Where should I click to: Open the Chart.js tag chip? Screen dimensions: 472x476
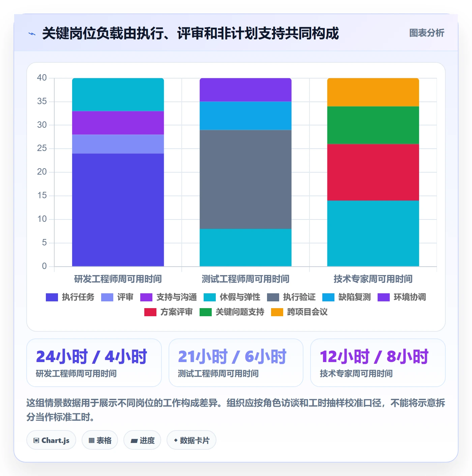tap(51, 440)
